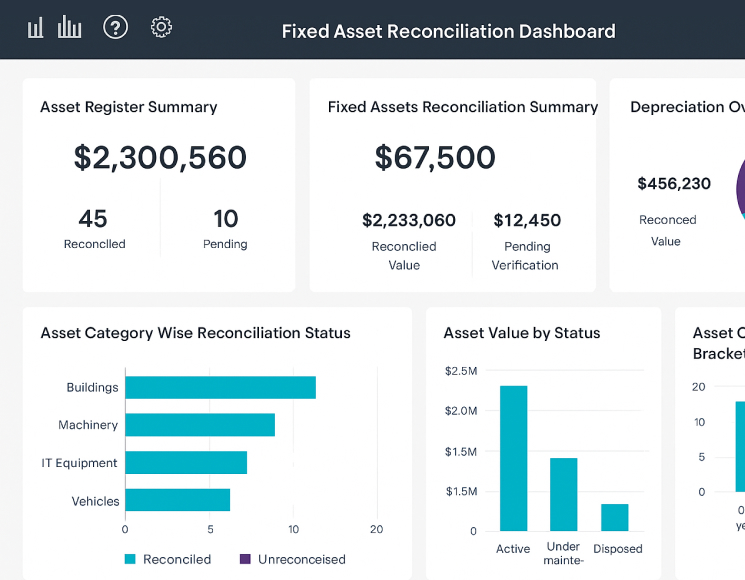Click the Buildings category label
The image size is (745, 580).
92,388
